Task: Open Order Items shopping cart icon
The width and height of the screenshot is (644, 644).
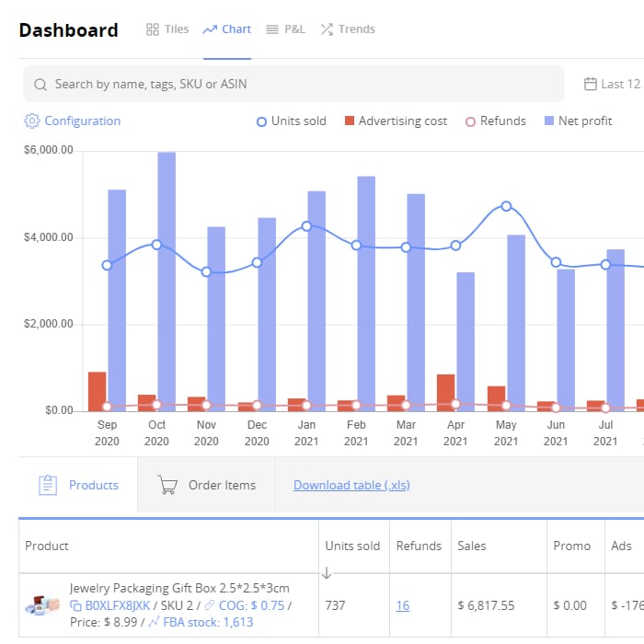Action: click(167, 485)
